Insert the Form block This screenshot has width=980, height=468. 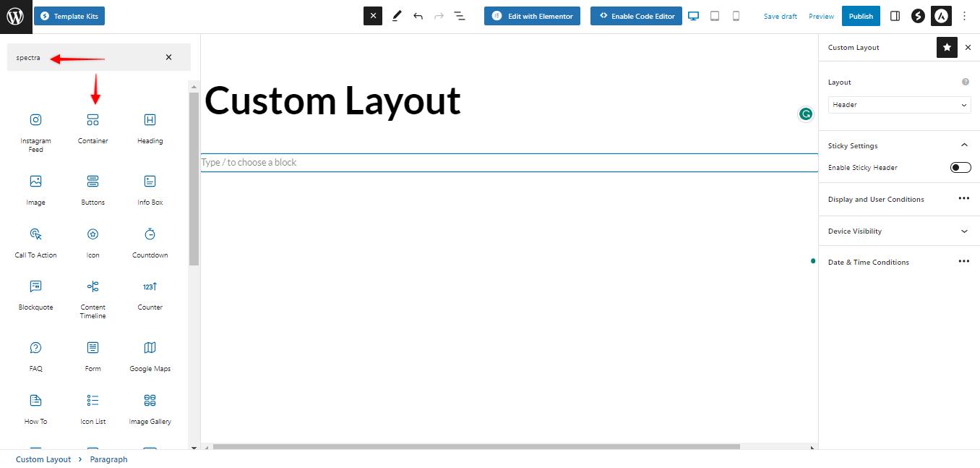pos(93,357)
